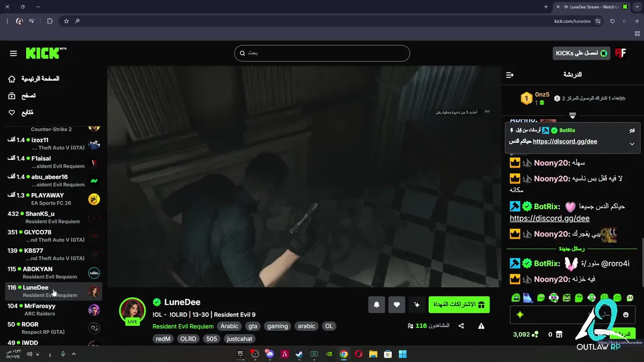Viewport: 644px width, 362px height.
Task: Click the new messages divider label
Action: 572,249
